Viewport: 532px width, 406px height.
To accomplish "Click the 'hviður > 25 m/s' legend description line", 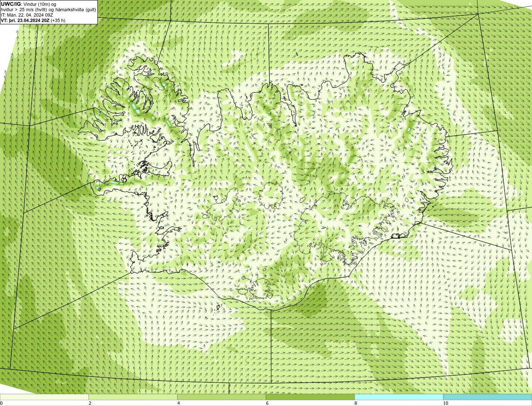I will [x=48, y=9].
